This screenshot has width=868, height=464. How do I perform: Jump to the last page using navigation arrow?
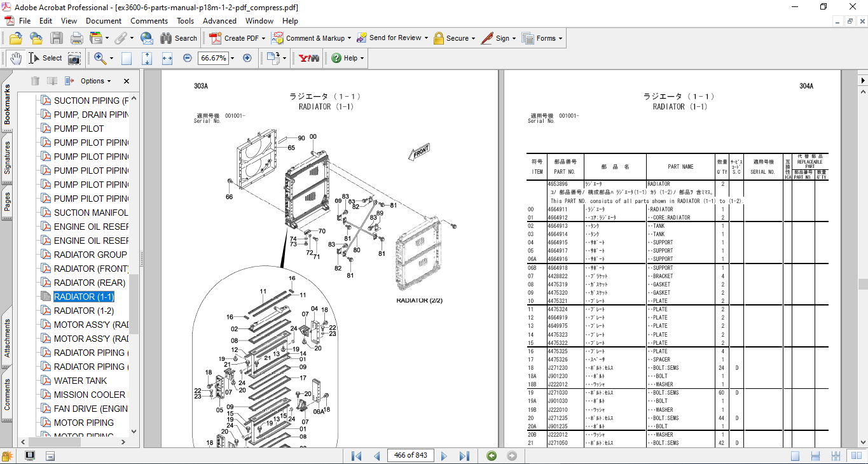click(464, 456)
